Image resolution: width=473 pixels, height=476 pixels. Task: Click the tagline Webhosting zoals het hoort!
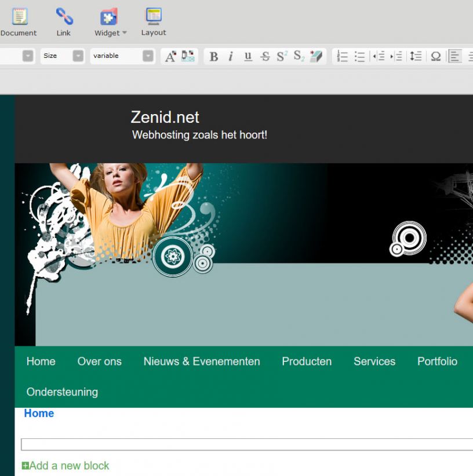click(199, 135)
